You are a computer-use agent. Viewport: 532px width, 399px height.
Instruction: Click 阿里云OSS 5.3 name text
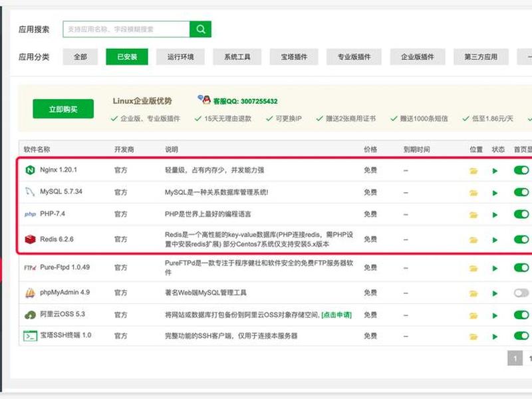point(63,314)
